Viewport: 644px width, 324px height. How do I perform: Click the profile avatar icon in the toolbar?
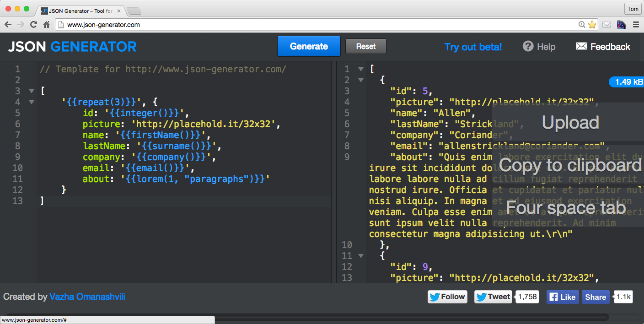[621, 24]
